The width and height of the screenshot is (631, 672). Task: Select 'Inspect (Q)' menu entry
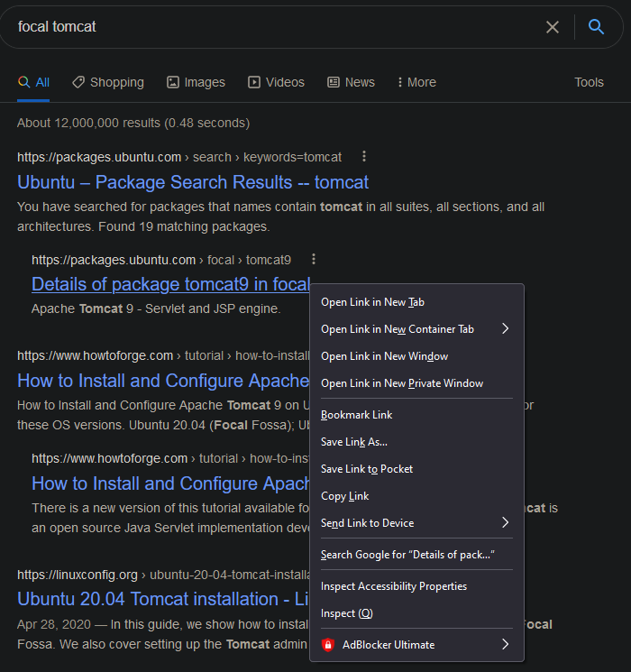[x=416, y=613]
